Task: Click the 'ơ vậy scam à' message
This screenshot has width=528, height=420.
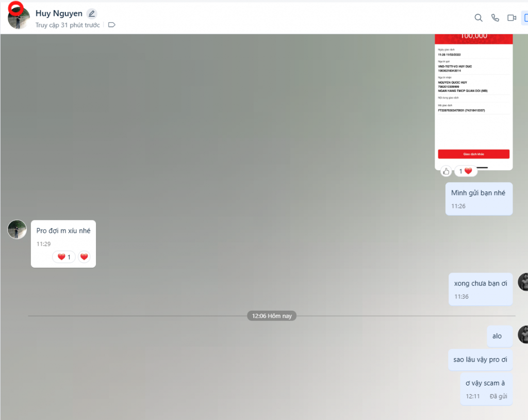Action: pos(485,383)
